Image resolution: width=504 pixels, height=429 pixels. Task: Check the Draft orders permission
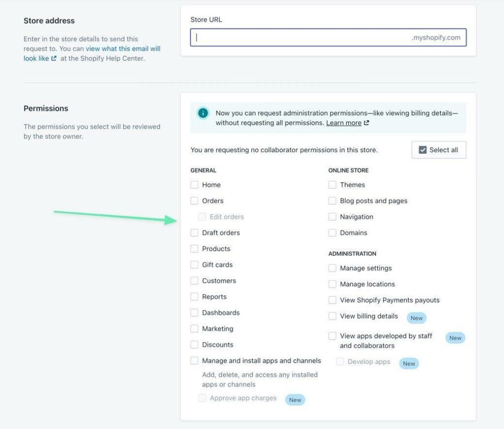194,233
